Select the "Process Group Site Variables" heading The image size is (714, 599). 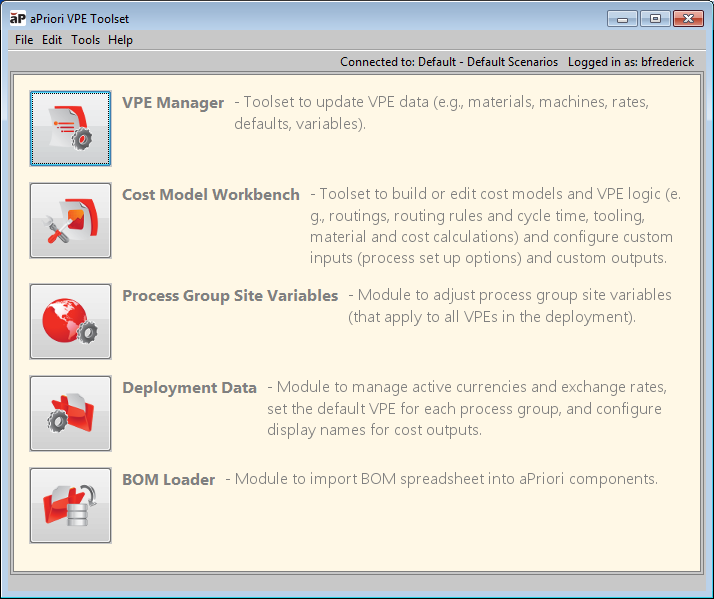230,295
